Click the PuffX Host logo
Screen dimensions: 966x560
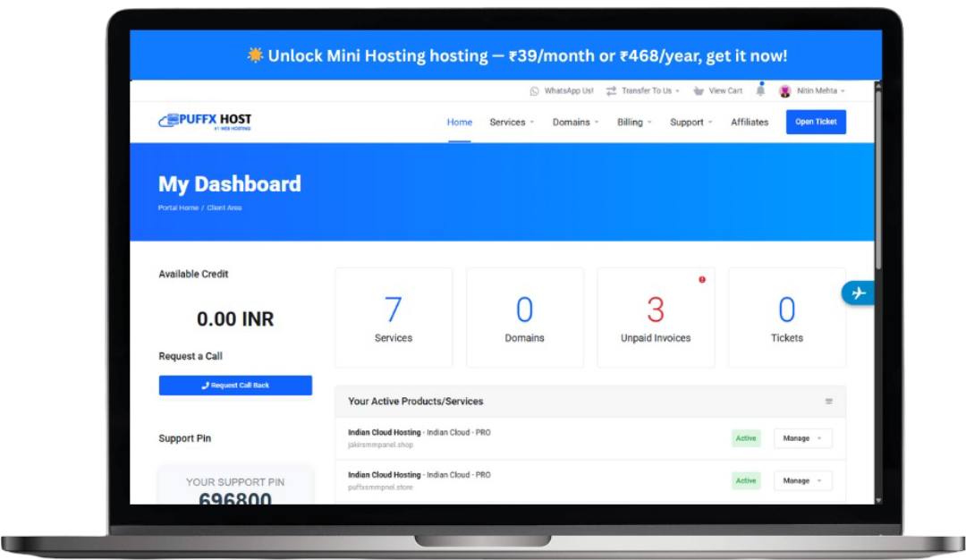[205, 122]
